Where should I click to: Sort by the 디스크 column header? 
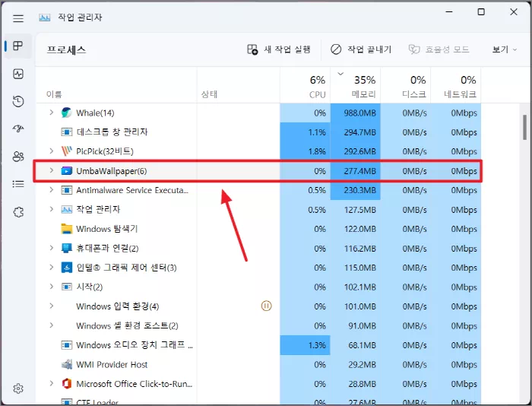click(x=405, y=86)
